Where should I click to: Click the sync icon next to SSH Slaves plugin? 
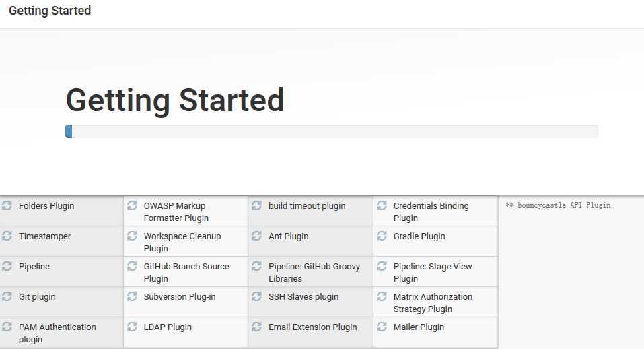coord(256,296)
